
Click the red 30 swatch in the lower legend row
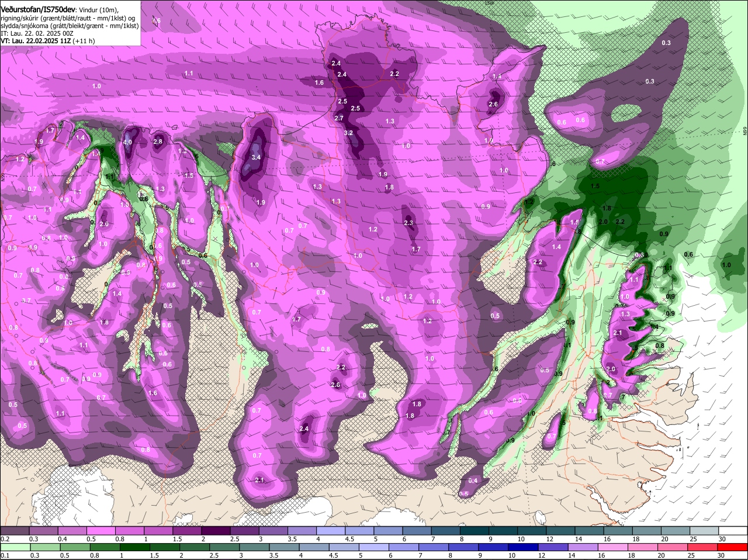(x=733, y=547)
